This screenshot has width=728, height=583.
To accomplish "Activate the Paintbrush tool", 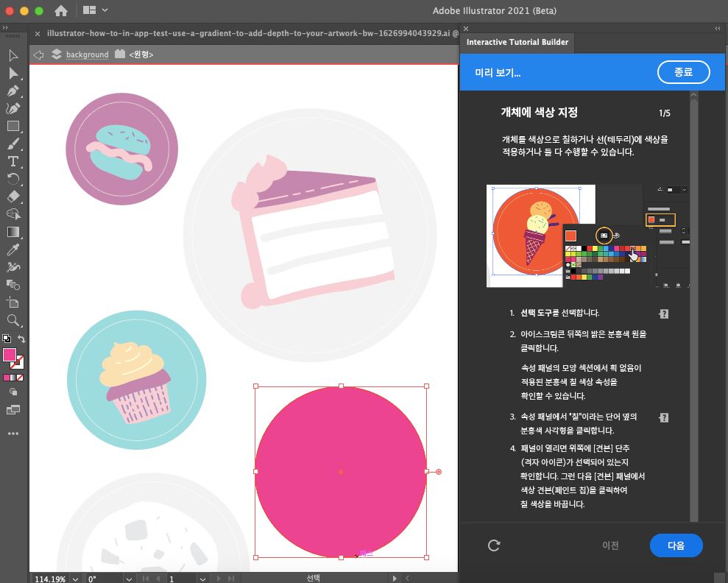I will click(x=13, y=144).
